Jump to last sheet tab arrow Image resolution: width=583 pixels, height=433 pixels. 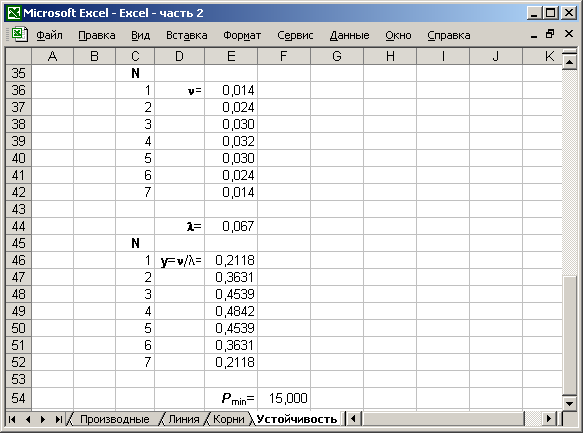[x=58, y=420]
